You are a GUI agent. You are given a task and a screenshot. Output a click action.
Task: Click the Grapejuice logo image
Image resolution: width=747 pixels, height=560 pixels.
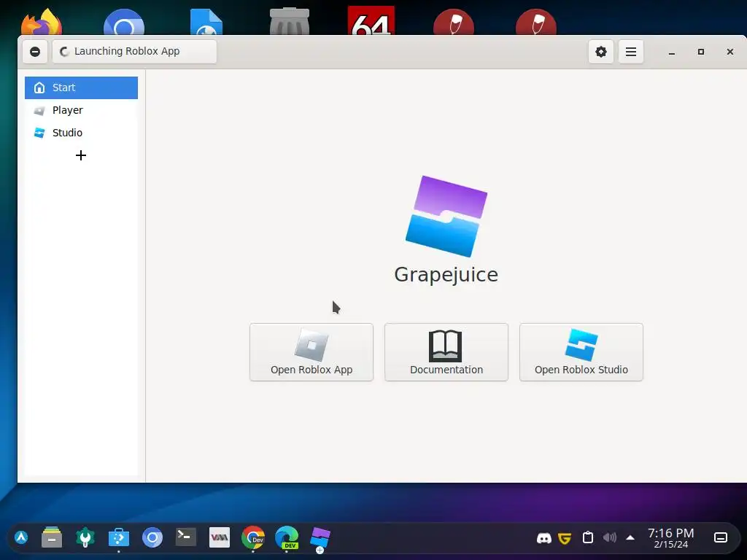coord(446,216)
